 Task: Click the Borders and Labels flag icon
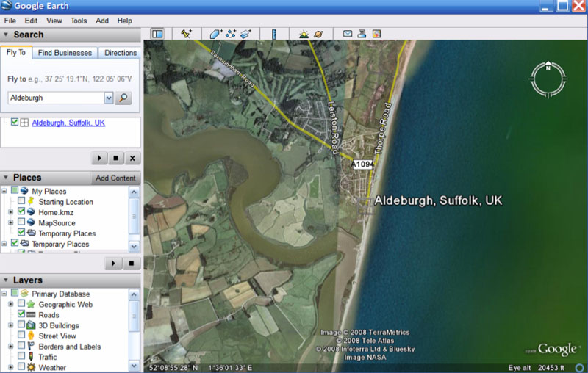click(x=31, y=346)
